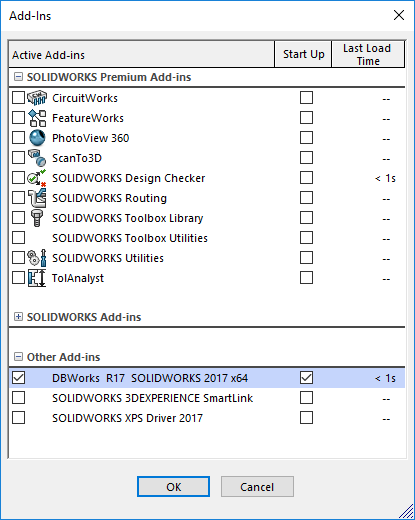The width and height of the screenshot is (415, 520).
Task: Click the Cancel button
Action: pos(257,487)
